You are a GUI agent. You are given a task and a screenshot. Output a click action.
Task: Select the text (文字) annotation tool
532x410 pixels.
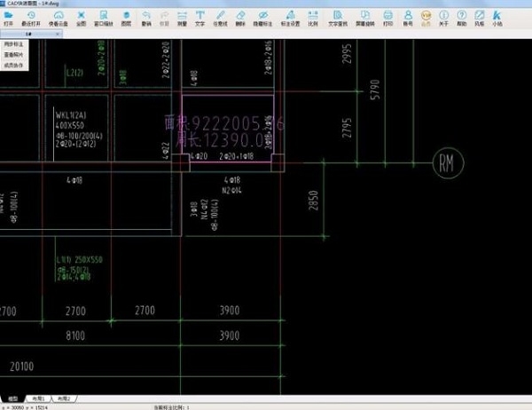[199, 19]
